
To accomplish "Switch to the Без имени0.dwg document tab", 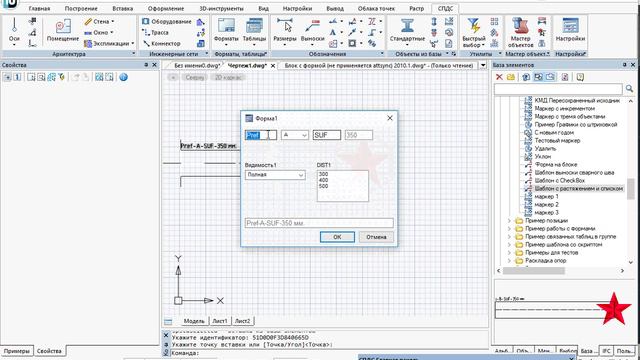I will click(197, 65).
